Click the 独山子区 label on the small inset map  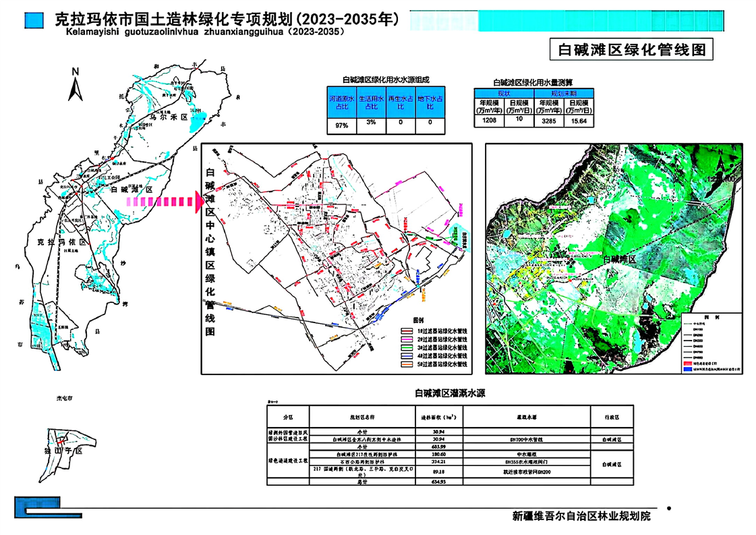[x=63, y=451]
